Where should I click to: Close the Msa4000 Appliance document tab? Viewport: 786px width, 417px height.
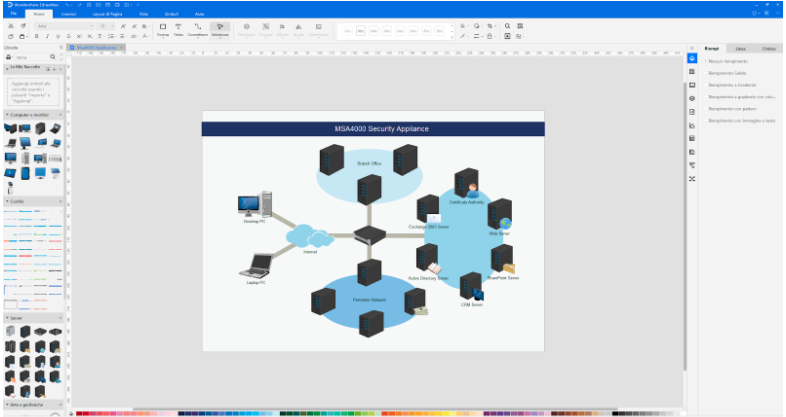click(x=121, y=48)
